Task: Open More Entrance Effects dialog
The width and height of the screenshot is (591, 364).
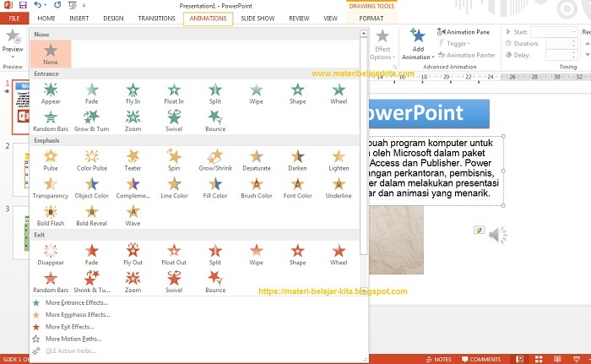Action: [77, 302]
